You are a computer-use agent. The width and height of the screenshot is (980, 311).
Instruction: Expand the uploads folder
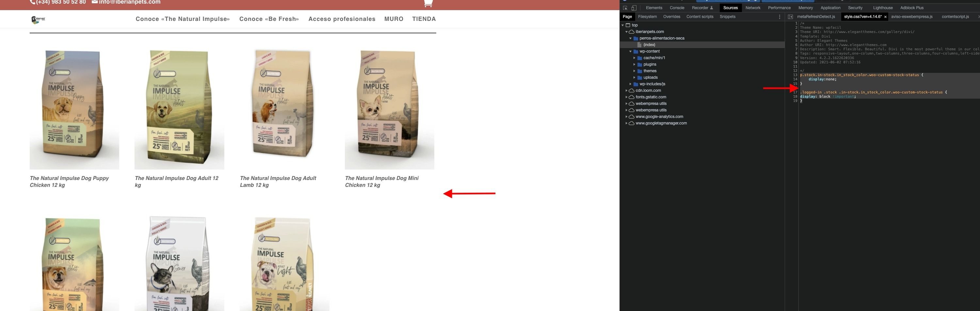pos(634,78)
